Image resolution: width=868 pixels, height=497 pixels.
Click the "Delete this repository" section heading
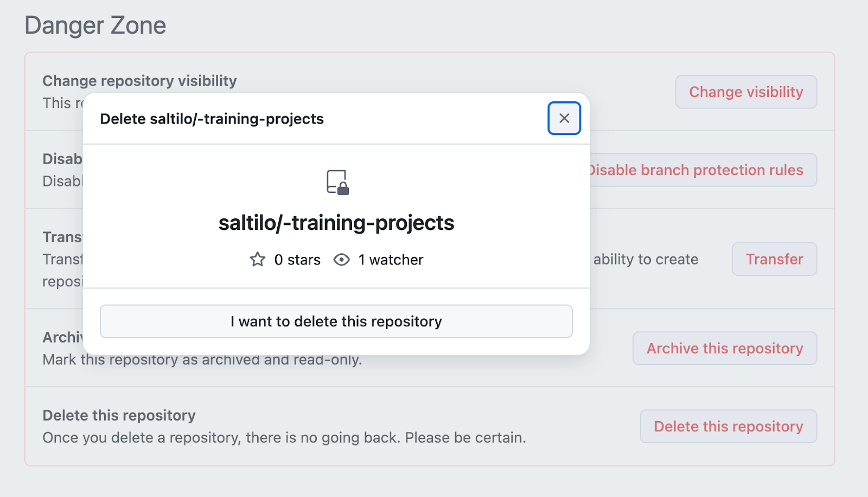click(x=118, y=415)
